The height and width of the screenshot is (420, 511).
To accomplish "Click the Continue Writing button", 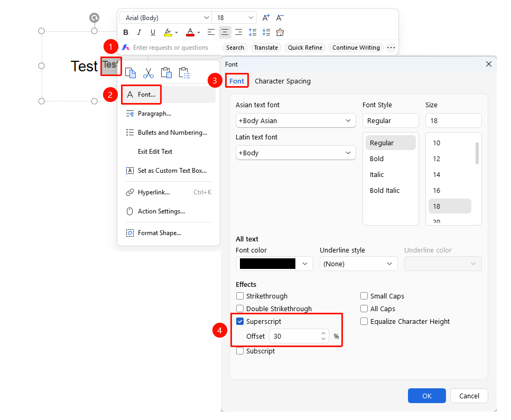I will click(x=356, y=48).
